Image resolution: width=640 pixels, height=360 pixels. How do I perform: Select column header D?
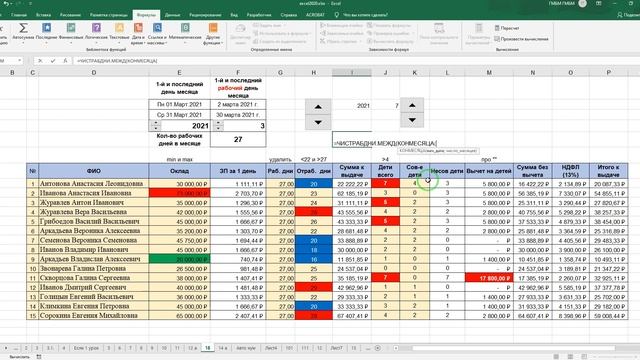click(x=93, y=73)
